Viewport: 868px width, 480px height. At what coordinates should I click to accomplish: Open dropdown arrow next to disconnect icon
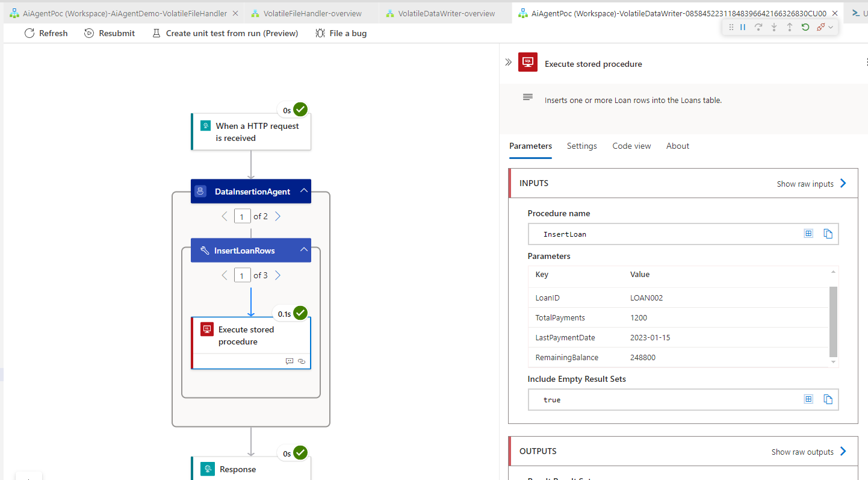coord(831,27)
